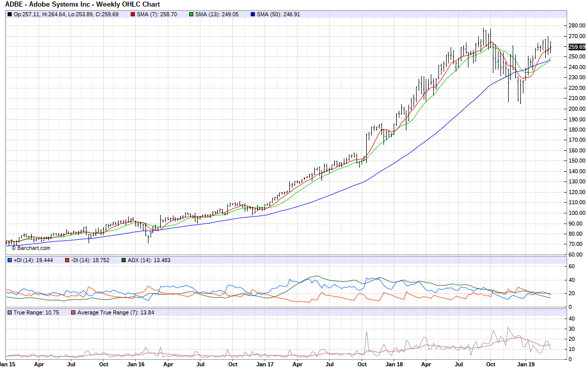Select the 'SMA (13): 249.05' legend label
This screenshot has width=588, height=380.
[x=217, y=15]
